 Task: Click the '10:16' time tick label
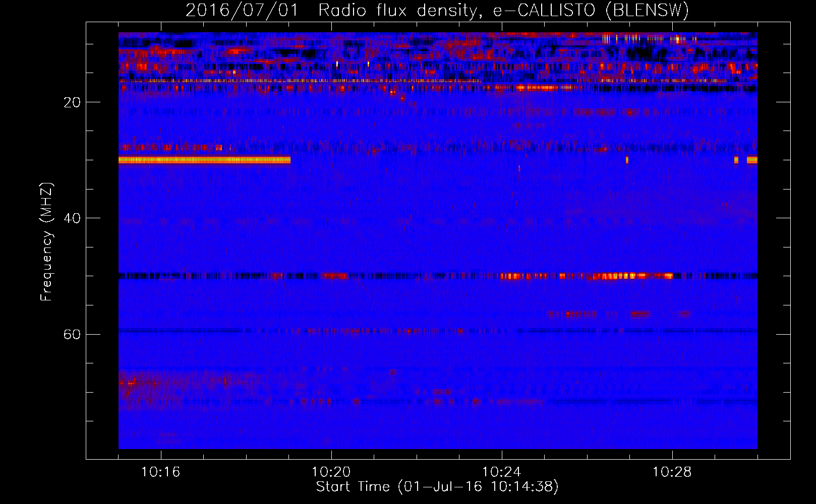(x=161, y=472)
